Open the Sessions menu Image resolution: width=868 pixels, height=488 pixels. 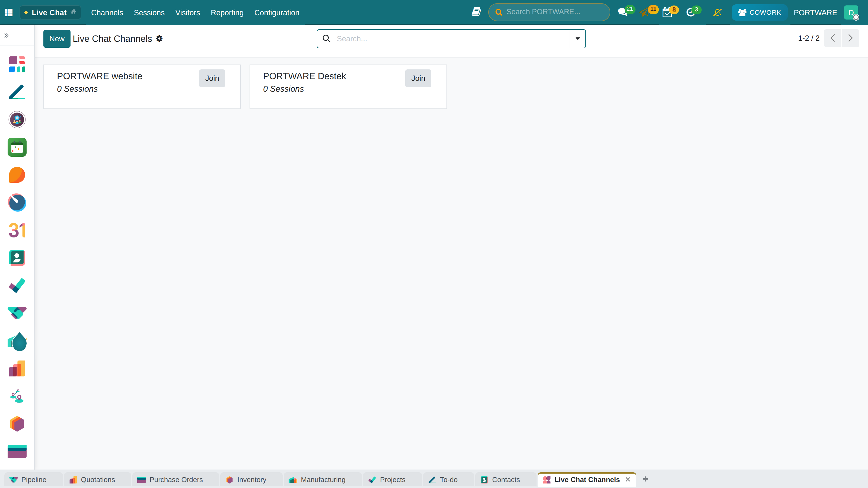tap(149, 12)
